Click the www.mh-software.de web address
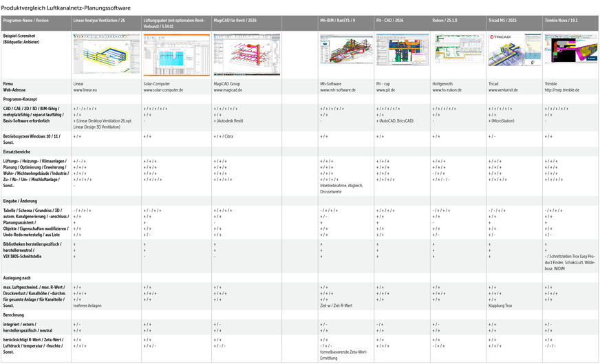The width and height of the screenshot is (600, 364). [339, 90]
